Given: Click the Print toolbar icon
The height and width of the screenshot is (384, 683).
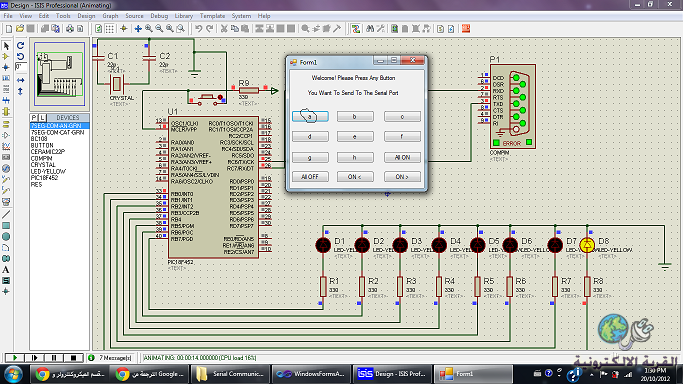Looking at the screenshot, I should pyautogui.click(x=70, y=29).
